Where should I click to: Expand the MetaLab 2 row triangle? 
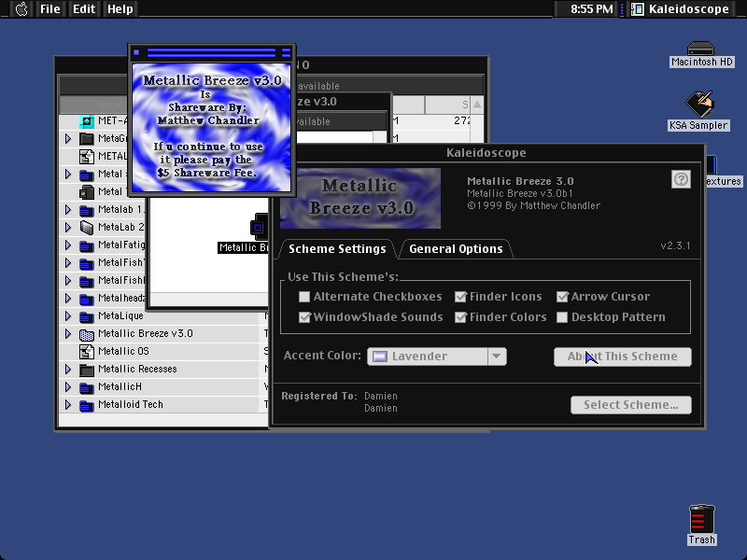(x=68, y=227)
